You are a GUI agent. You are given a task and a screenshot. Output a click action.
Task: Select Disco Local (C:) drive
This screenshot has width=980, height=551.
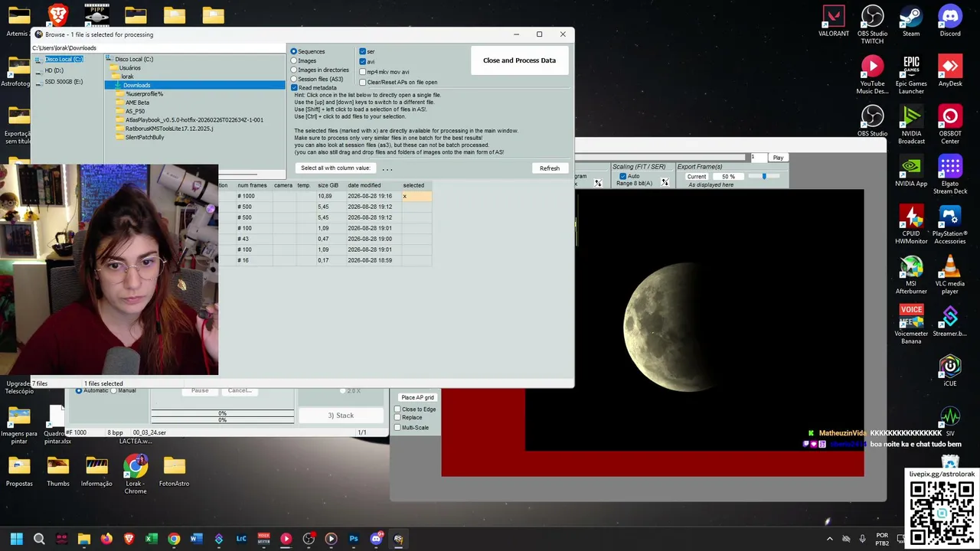coord(63,59)
